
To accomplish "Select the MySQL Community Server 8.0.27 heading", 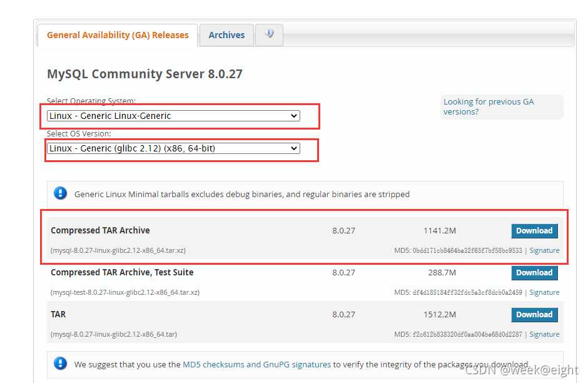I will [144, 74].
